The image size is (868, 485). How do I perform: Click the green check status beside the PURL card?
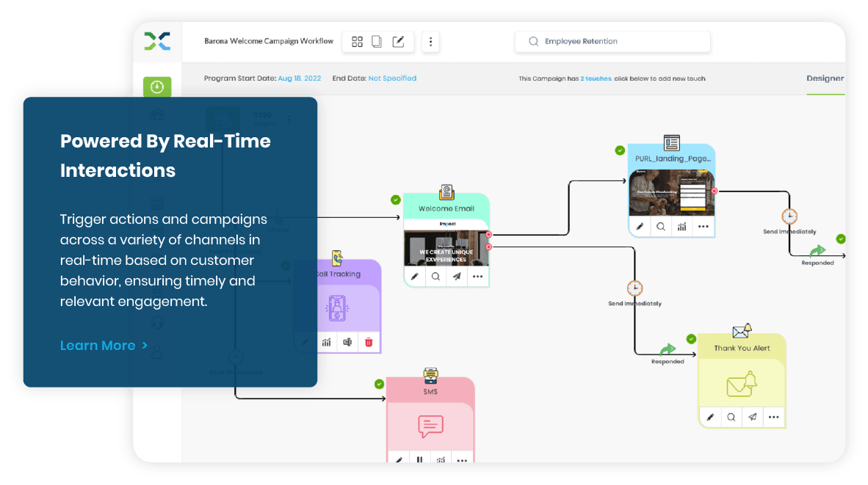pos(620,150)
